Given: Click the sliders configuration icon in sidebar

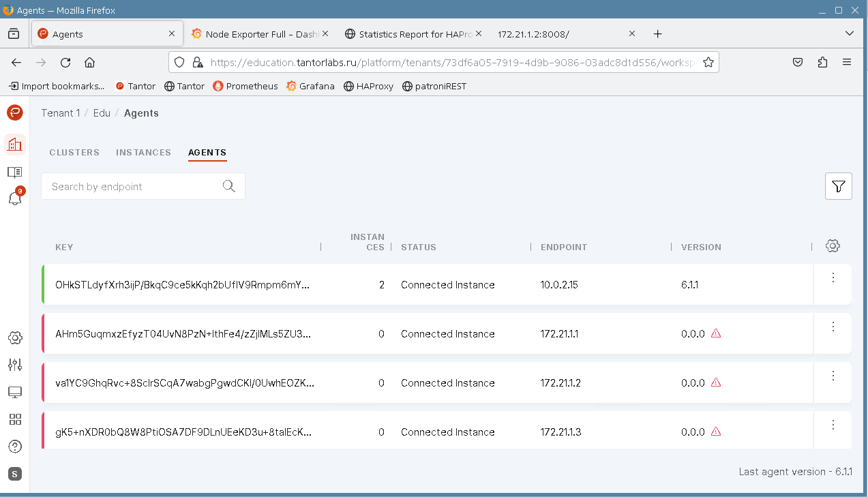Looking at the screenshot, I should pos(14,365).
